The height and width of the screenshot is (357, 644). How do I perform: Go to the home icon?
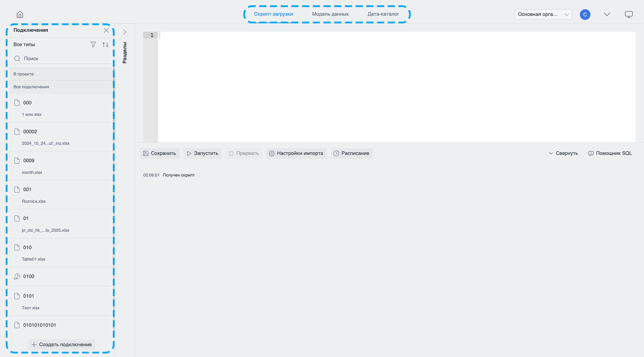click(x=20, y=15)
